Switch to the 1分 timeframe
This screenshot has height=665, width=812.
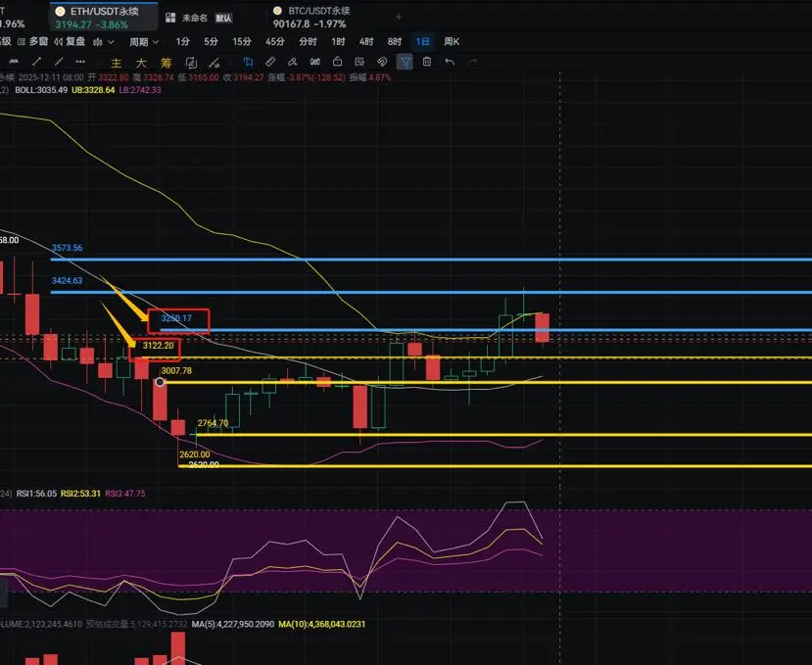[183, 41]
